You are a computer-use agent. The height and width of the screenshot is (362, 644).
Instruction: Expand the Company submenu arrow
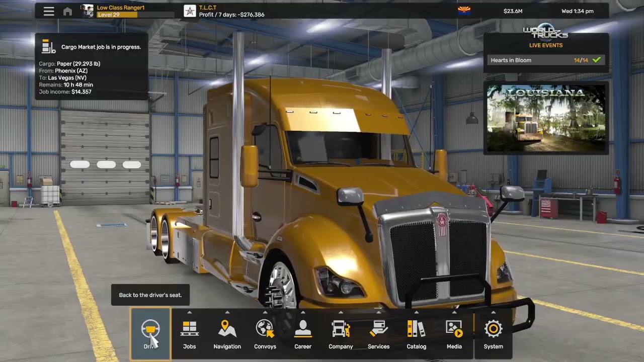click(341, 312)
